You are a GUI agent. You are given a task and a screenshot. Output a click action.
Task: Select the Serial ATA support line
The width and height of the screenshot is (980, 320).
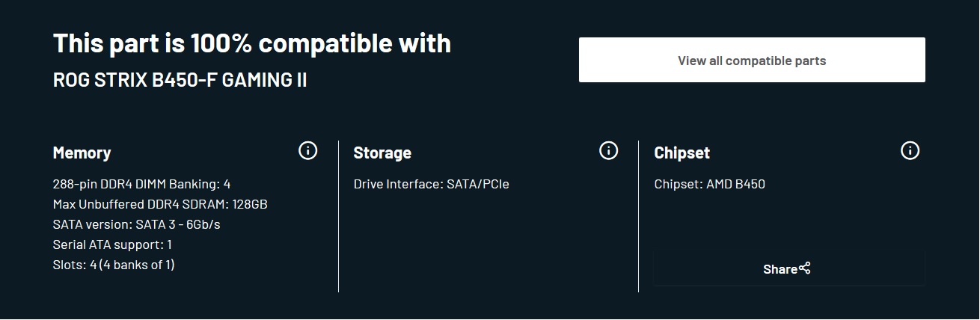point(112,244)
